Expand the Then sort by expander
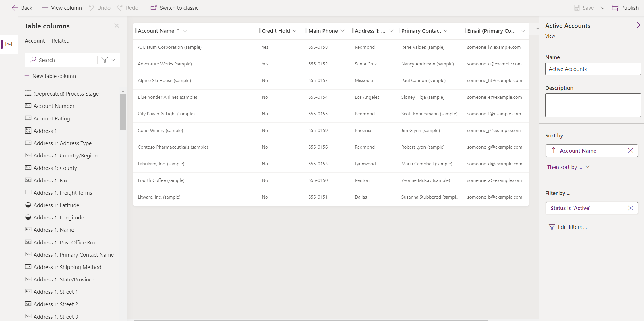This screenshot has width=644, height=321. point(587,167)
